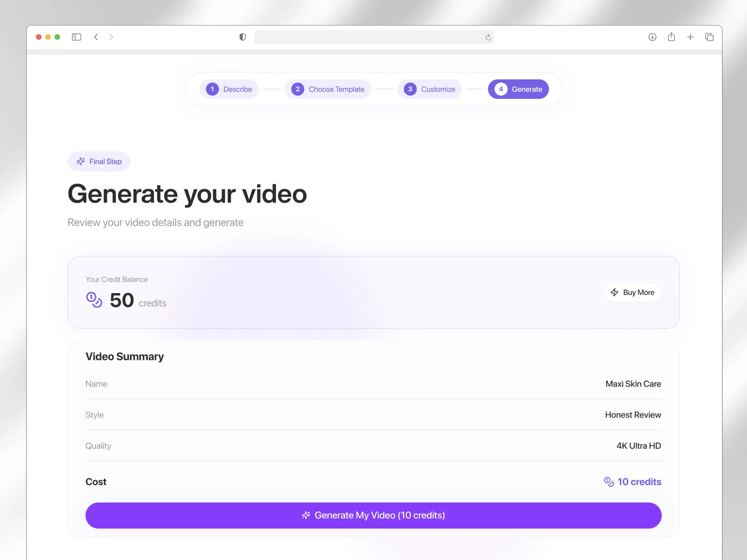747x560 pixels.
Task: Toggle the browser sidebar icon
Action: 76,37
